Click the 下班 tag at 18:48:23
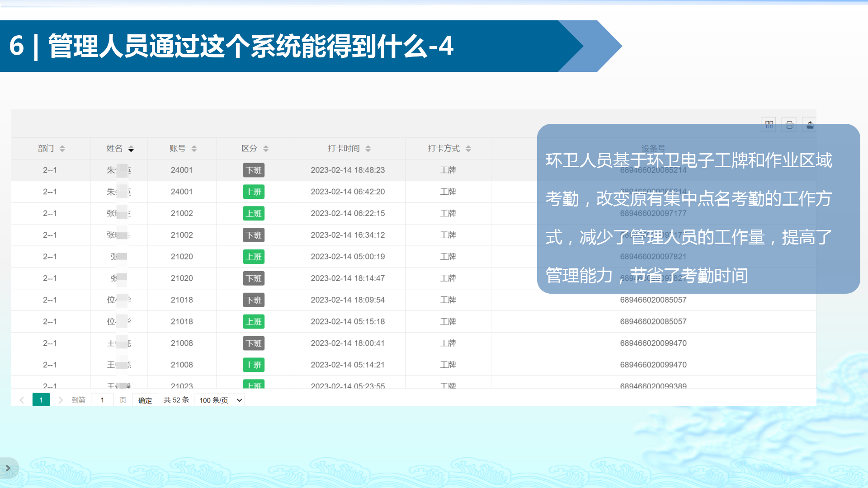The width and height of the screenshot is (868, 488). click(x=254, y=170)
